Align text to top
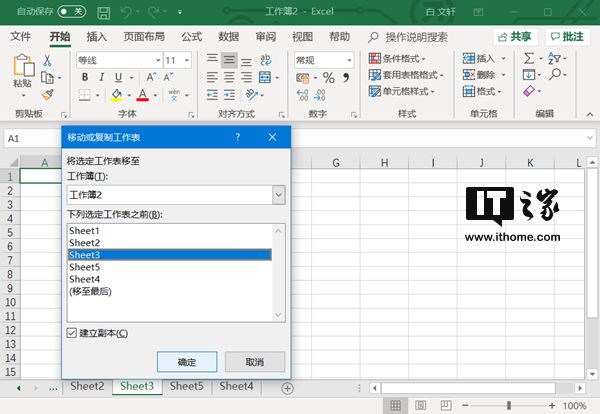Image resolution: width=600 pixels, height=414 pixels. pyautogui.click(x=212, y=59)
